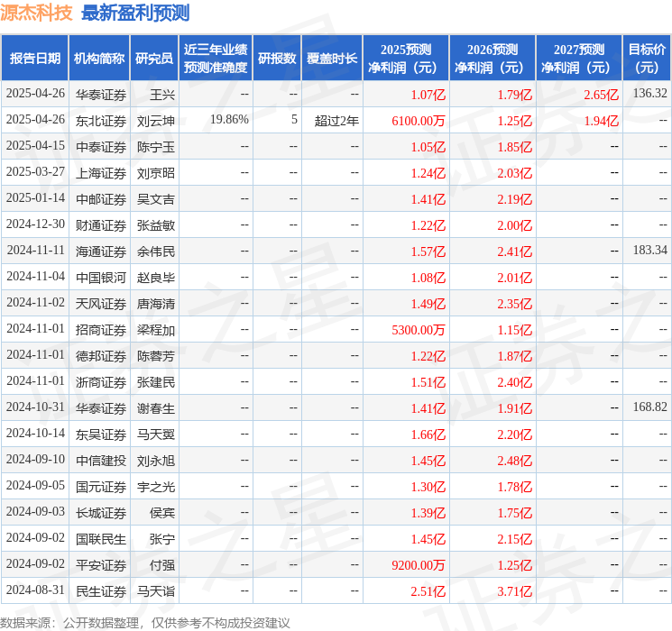Select 财通证券 institution cell

click(101, 225)
